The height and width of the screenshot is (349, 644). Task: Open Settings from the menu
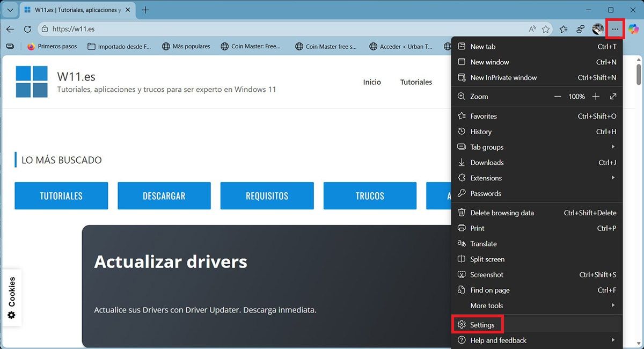click(x=482, y=325)
